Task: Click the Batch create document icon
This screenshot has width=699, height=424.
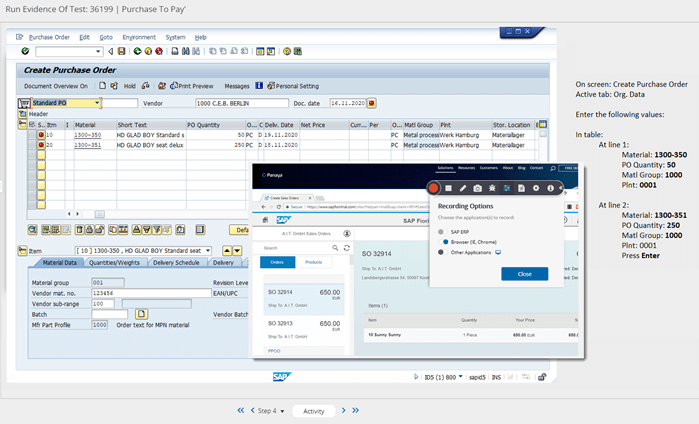Action: [x=141, y=314]
